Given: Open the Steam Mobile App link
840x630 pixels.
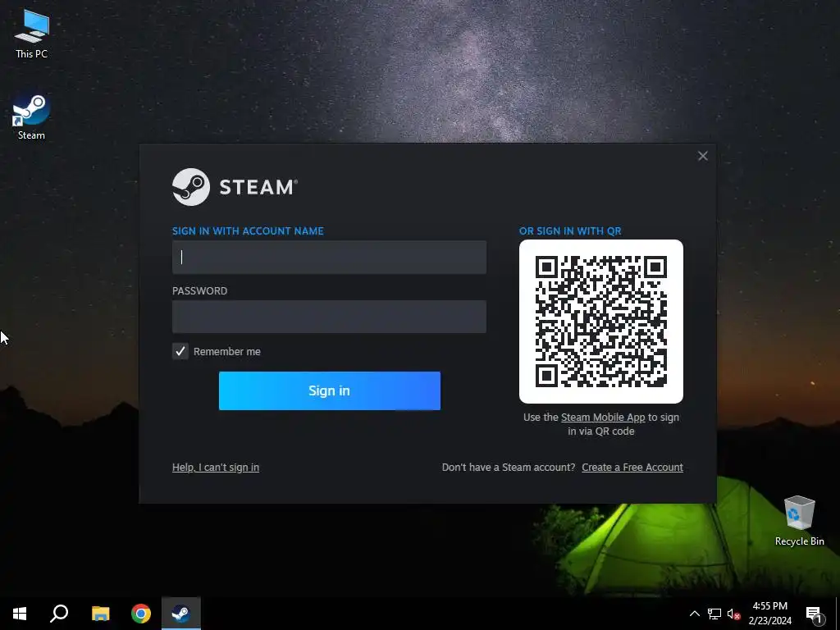Looking at the screenshot, I should point(603,418).
